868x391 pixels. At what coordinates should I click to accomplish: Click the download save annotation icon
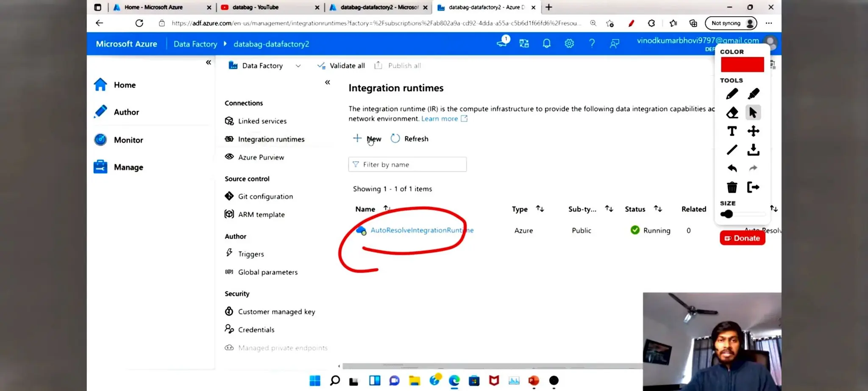tap(753, 150)
